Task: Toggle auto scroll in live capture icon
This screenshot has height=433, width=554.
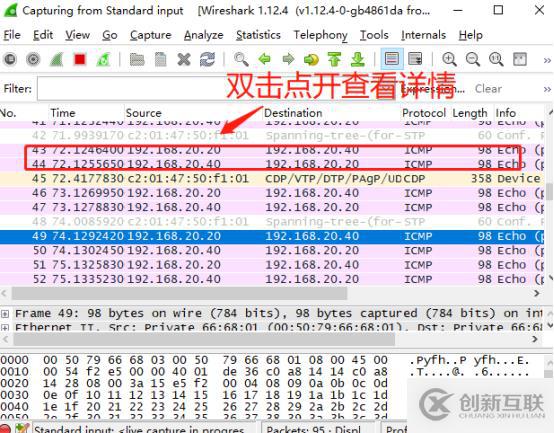Action: [415, 59]
